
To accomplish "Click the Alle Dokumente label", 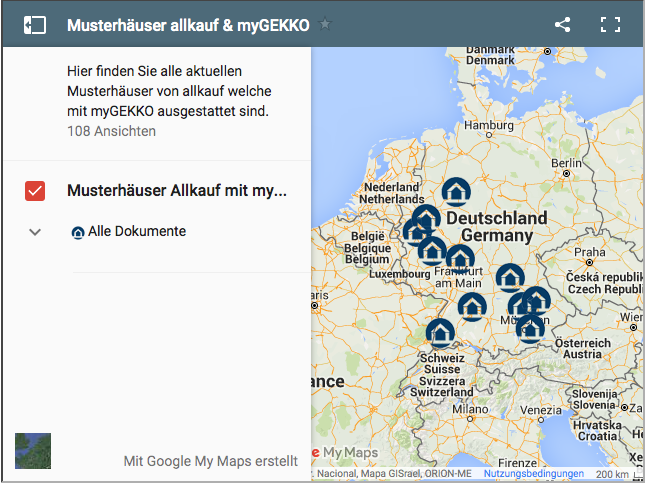I will coord(137,231).
